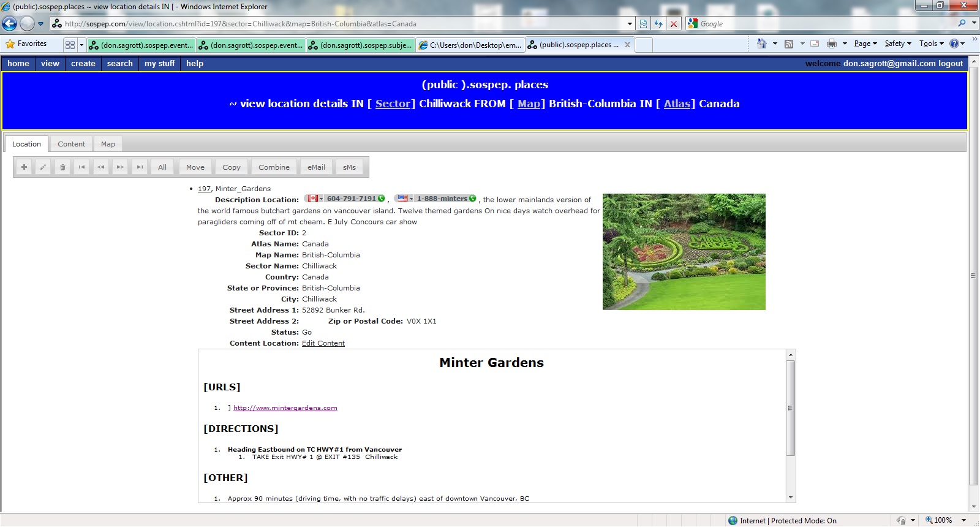
Task: Switch to the Content tab
Action: [x=71, y=144]
